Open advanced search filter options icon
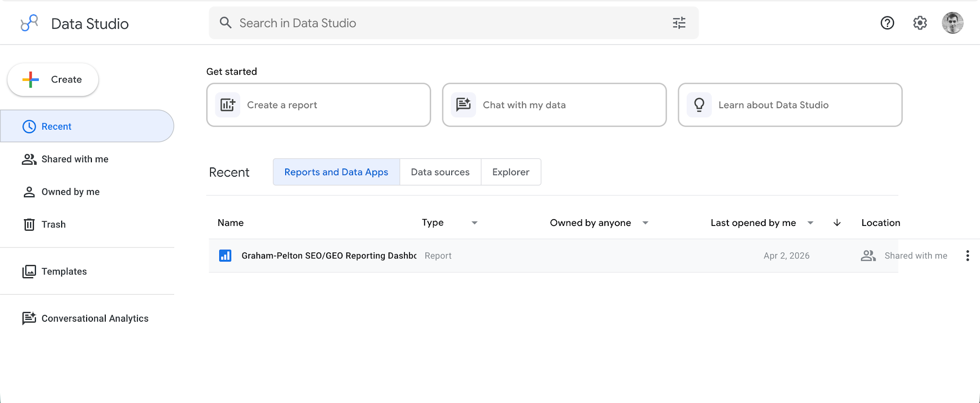This screenshot has height=403, width=980. click(679, 23)
